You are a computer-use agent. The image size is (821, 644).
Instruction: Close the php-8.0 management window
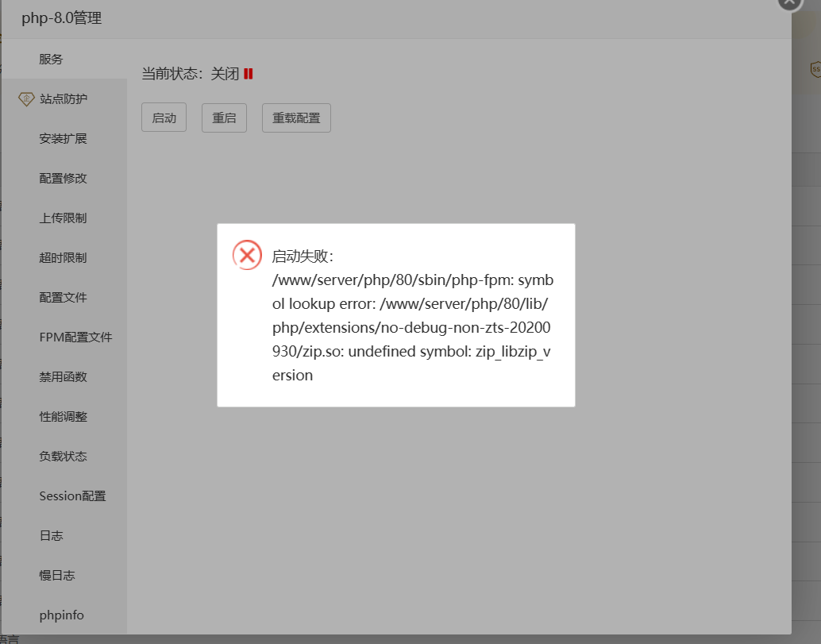click(x=789, y=2)
